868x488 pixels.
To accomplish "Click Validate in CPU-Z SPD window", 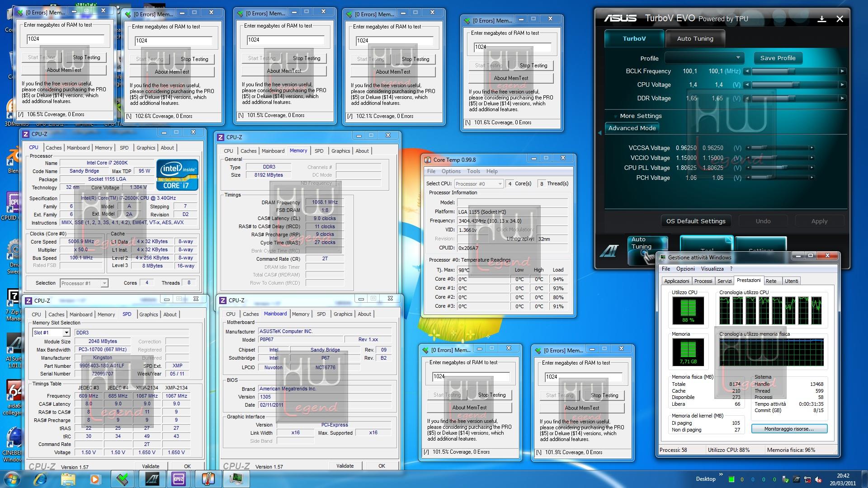I will click(151, 466).
